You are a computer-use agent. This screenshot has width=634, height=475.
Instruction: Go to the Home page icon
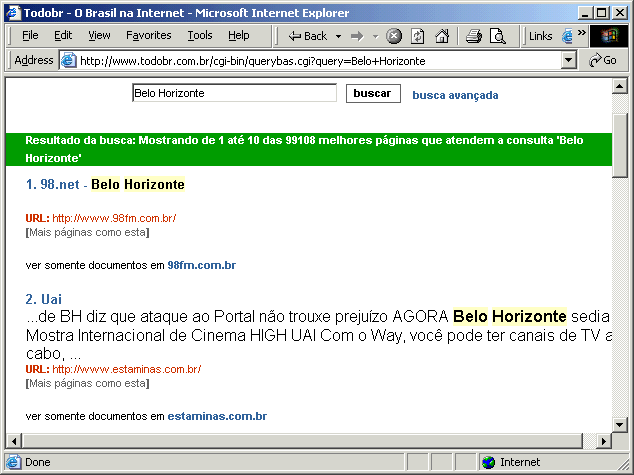441,36
